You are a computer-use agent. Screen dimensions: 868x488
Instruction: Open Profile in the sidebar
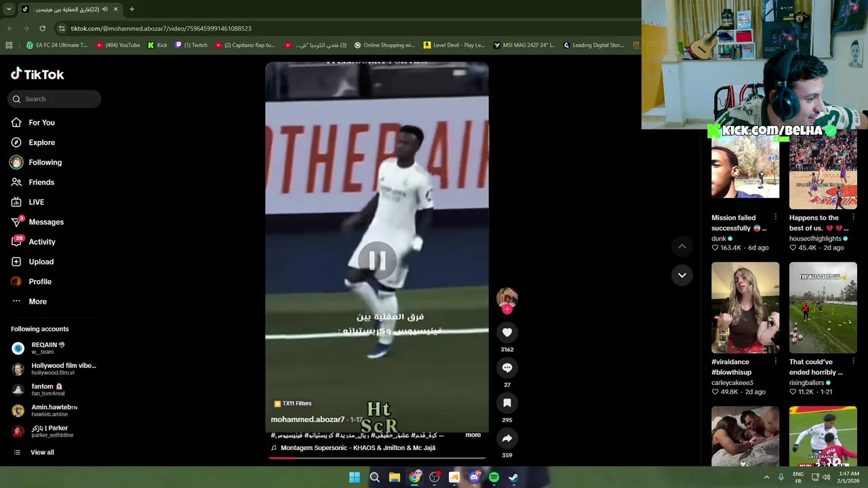click(x=40, y=281)
